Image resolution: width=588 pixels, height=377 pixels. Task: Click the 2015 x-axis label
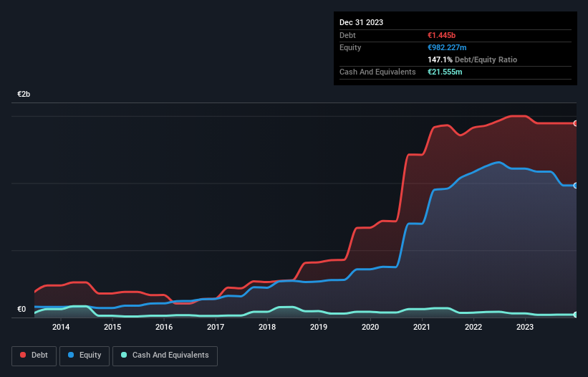click(x=112, y=327)
